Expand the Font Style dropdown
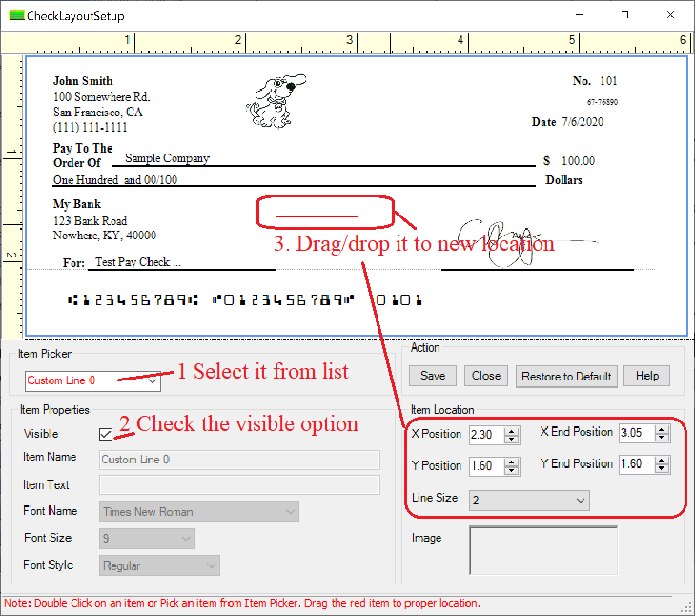 (x=211, y=565)
